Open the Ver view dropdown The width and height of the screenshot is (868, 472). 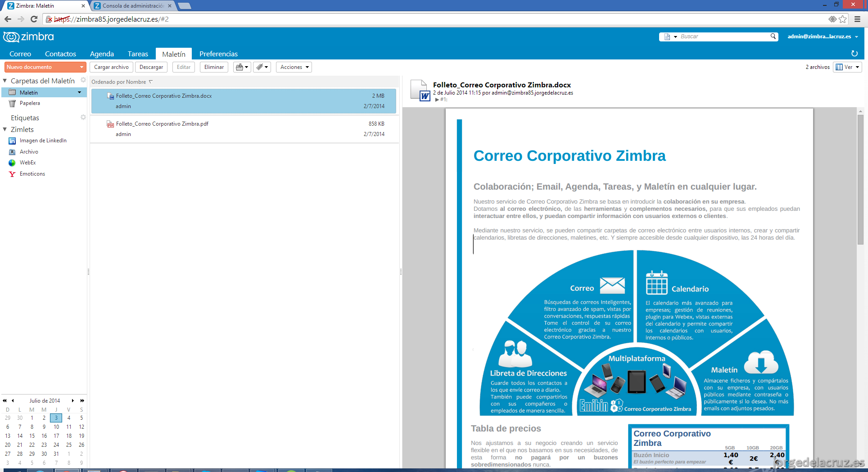pos(847,67)
